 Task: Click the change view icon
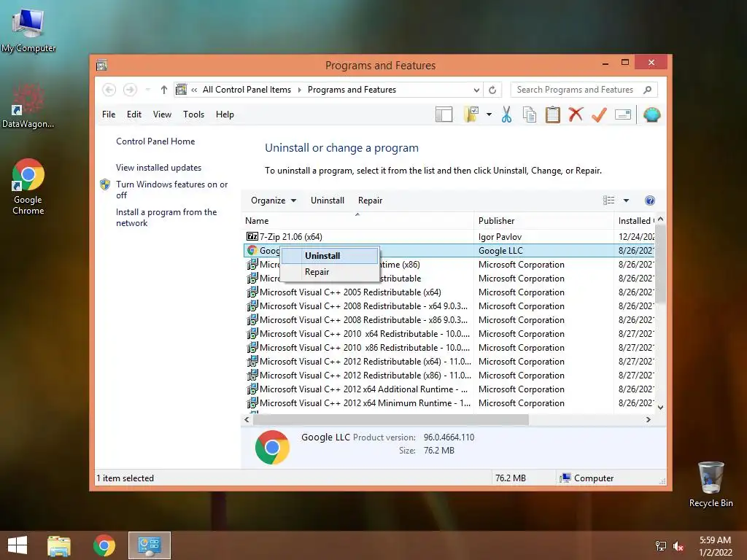pyautogui.click(x=608, y=201)
